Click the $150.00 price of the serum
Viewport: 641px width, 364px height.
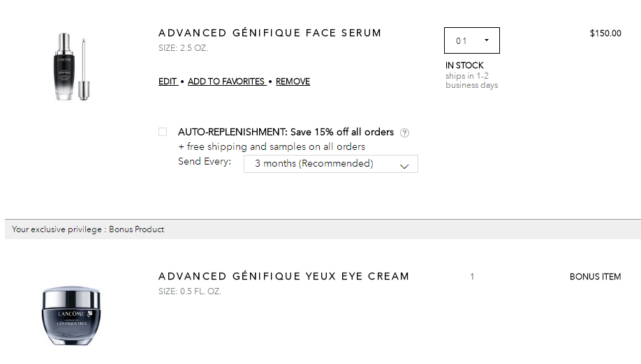click(605, 33)
